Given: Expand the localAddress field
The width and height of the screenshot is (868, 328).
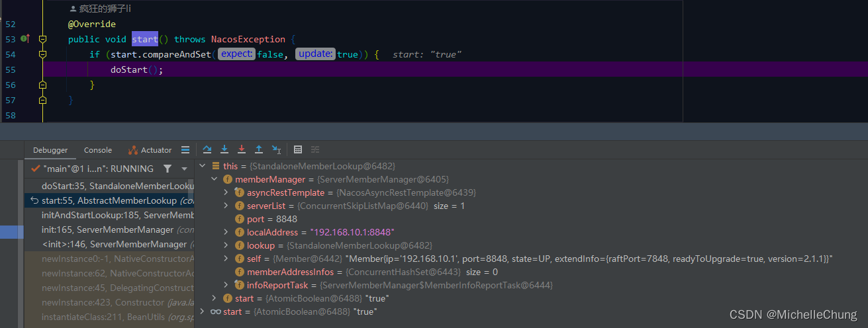Looking at the screenshot, I should [226, 232].
